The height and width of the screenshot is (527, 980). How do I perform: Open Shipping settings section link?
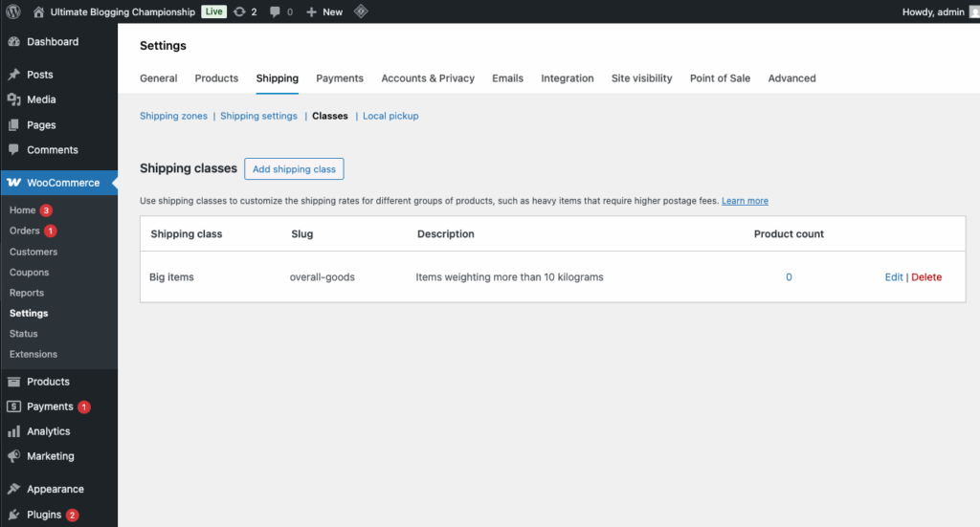click(x=258, y=116)
